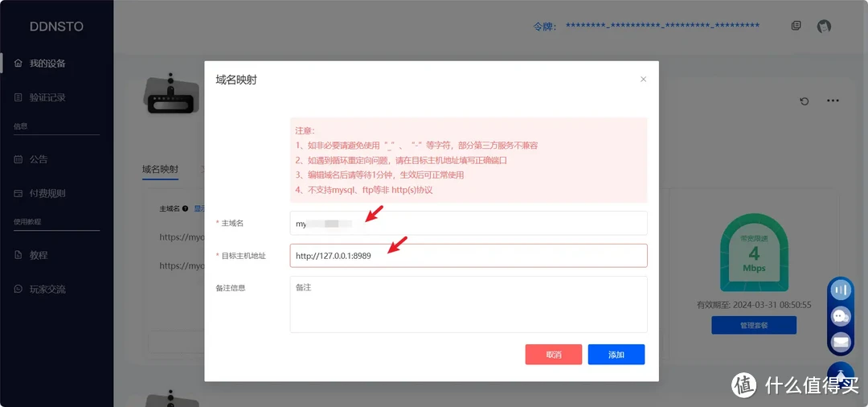This screenshot has width=868, height=407.
Task: Click the DDNSTO logo text
Action: [56, 27]
